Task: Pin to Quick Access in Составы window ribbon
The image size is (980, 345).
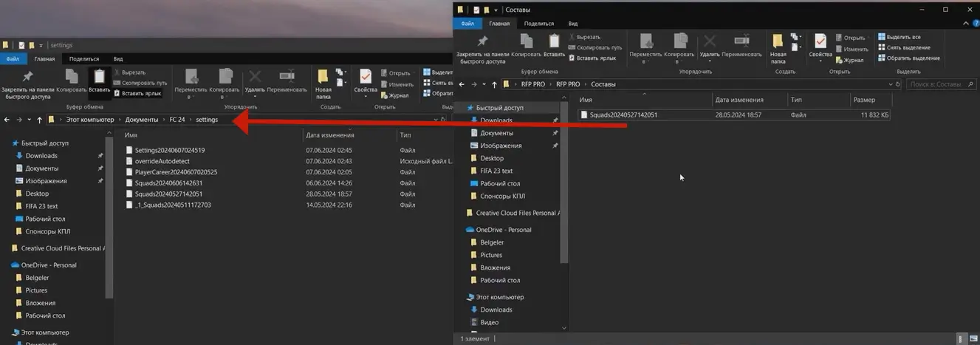Action: tap(482, 49)
